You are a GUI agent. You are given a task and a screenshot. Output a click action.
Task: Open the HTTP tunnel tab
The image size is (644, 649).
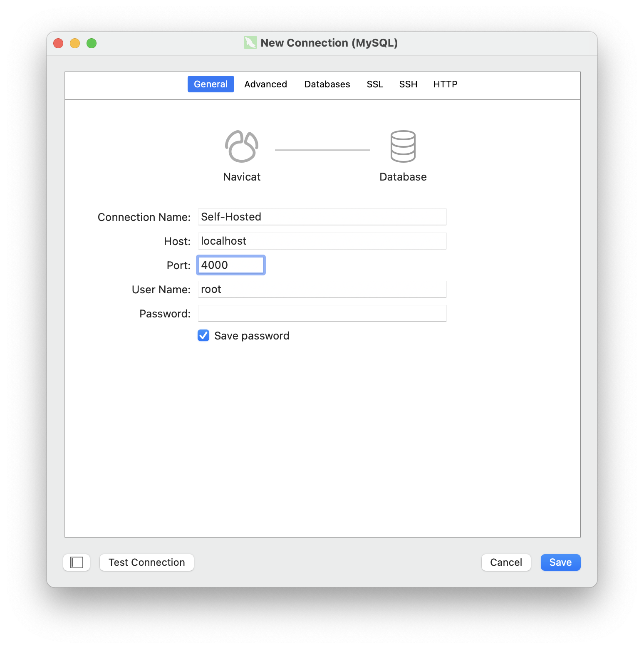pyautogui.click(x=445, y=84)
